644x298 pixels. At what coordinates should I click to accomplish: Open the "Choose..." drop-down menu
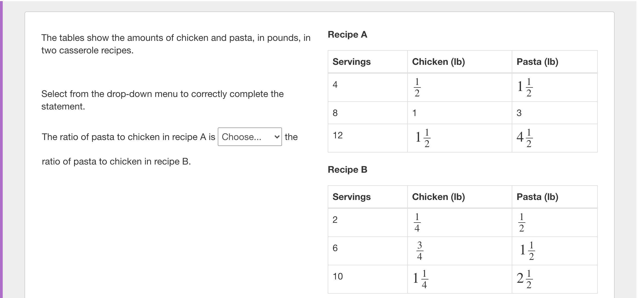click(249, 137)
